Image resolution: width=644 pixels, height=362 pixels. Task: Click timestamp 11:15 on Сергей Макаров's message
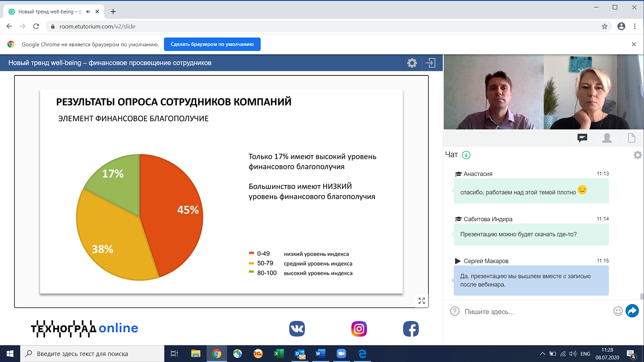coord(603,261)
